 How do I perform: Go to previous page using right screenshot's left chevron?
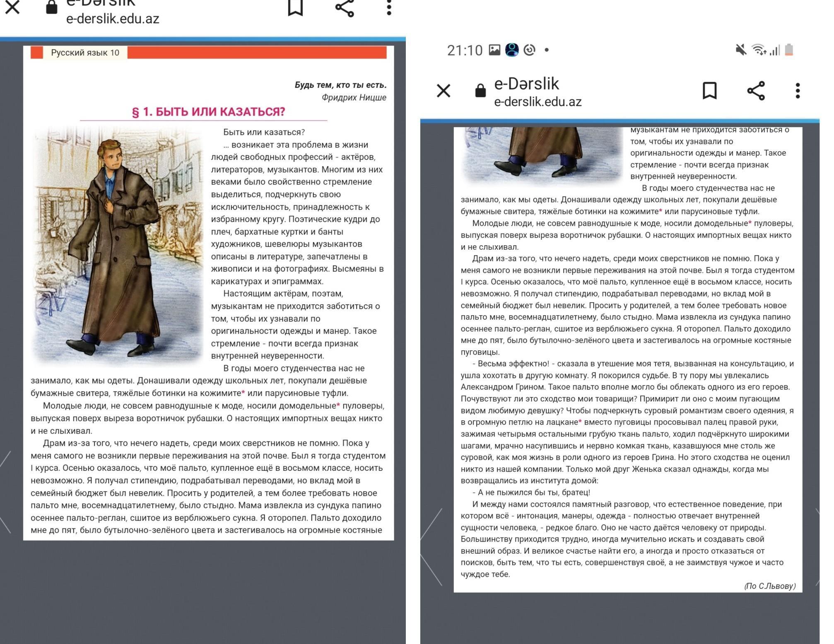pyautogui.click(x=431, y=547)
